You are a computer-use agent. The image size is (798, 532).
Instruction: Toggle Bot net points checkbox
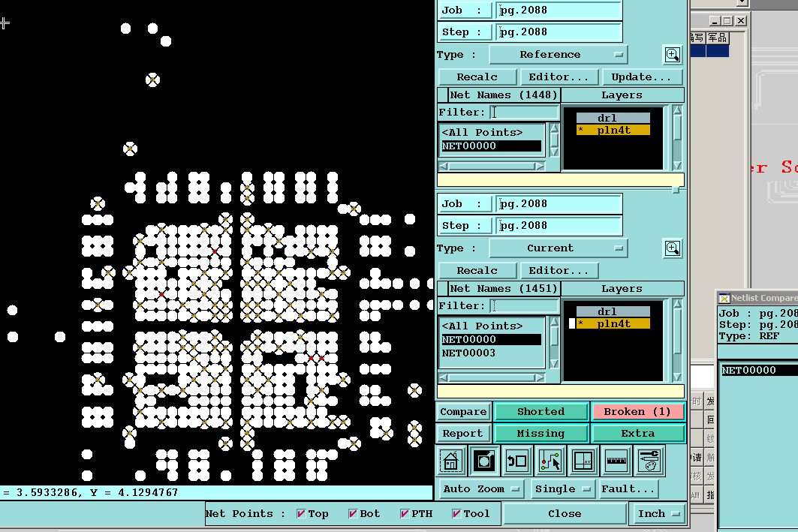coord(353,514)
